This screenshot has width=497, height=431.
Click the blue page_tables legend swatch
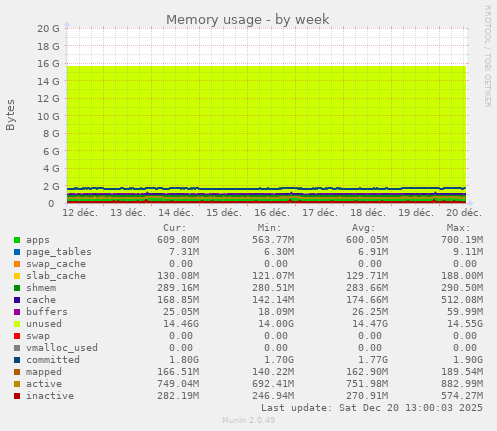pos(17,252)
